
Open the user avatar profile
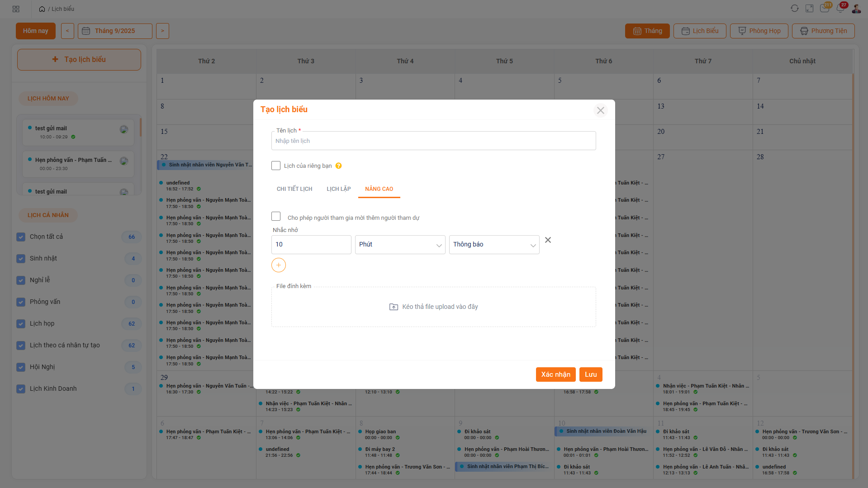tap(856, 9)
